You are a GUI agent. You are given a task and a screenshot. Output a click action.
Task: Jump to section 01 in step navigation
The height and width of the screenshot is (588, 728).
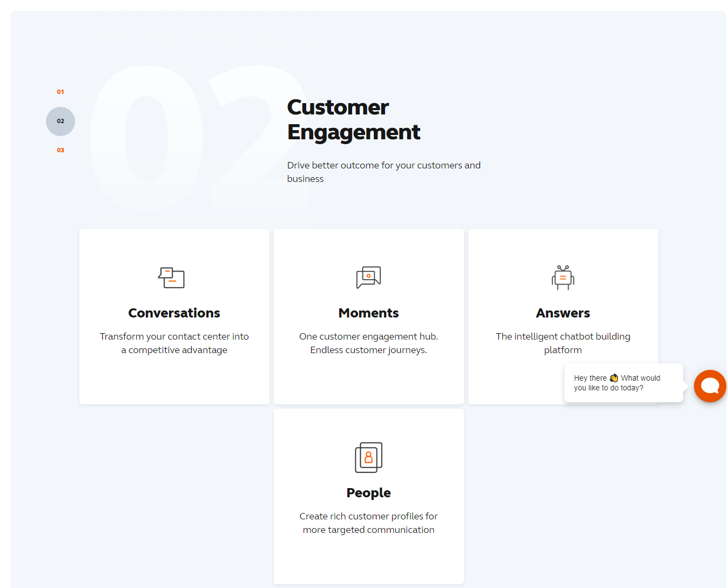tap(60, 92)
